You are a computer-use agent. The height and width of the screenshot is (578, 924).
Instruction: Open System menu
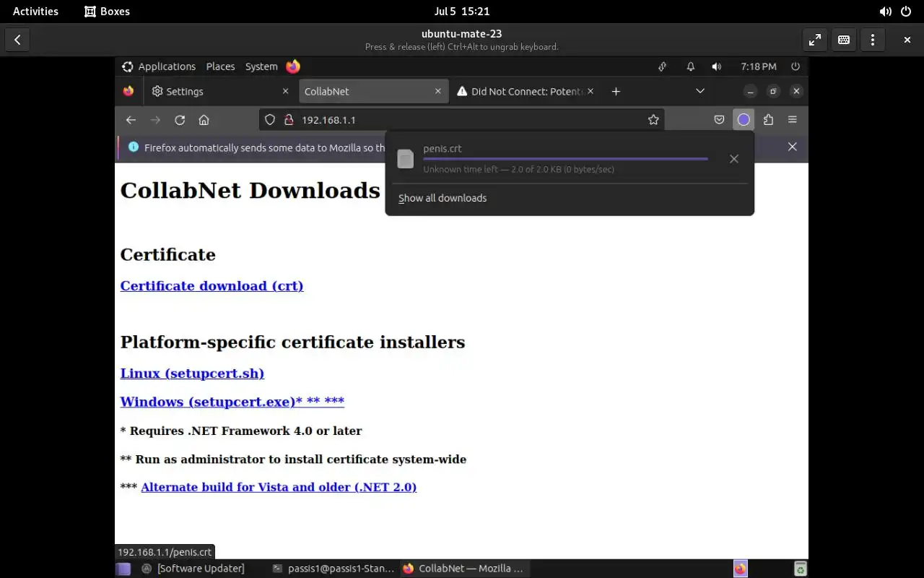click(261, 66)
